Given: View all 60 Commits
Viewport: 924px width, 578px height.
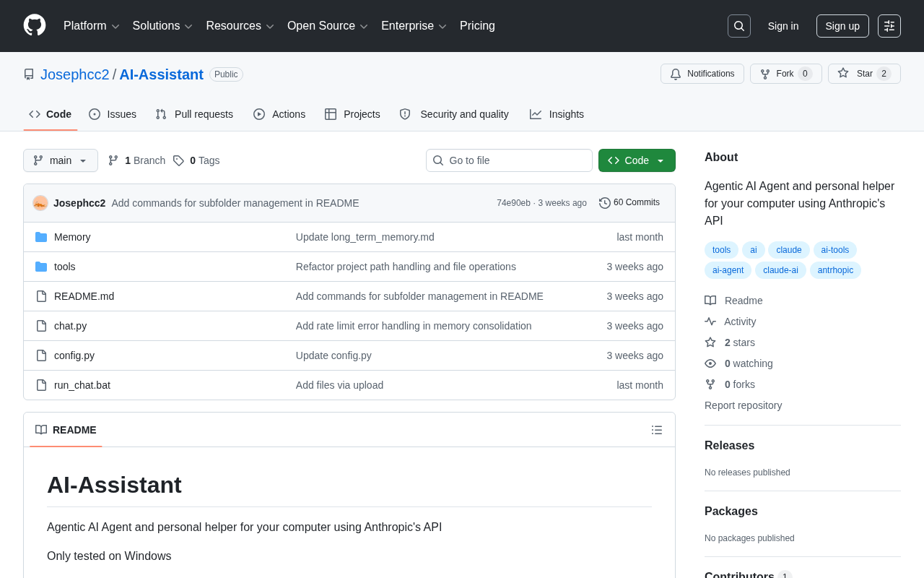Looking at the screenshot, I should point(629,203).
